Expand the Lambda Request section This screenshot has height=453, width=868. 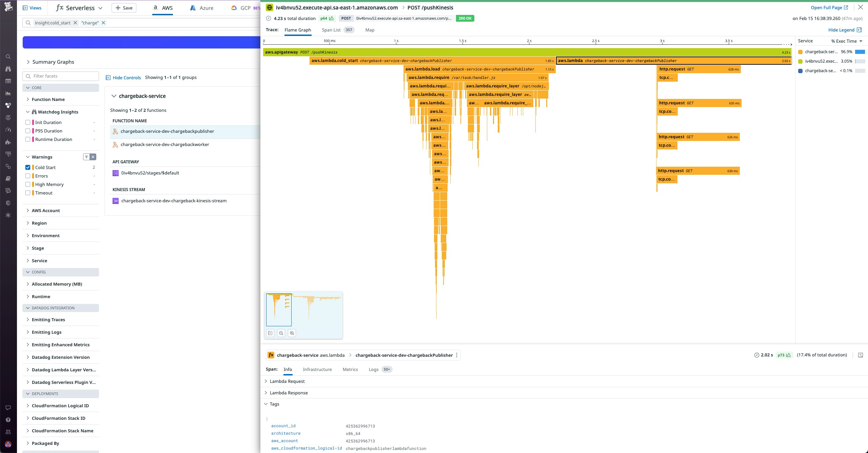(x=287, y=381)
